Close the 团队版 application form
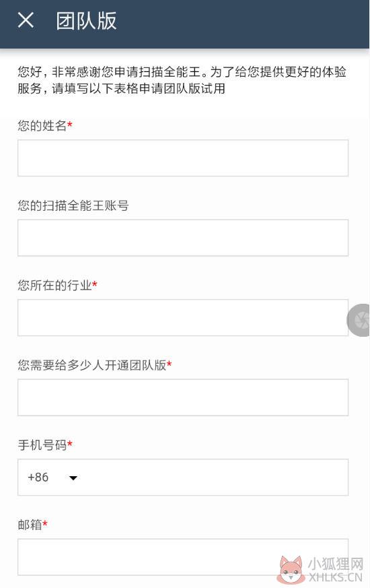The height and width of the screenshot is (588, 370). point(26,20)
